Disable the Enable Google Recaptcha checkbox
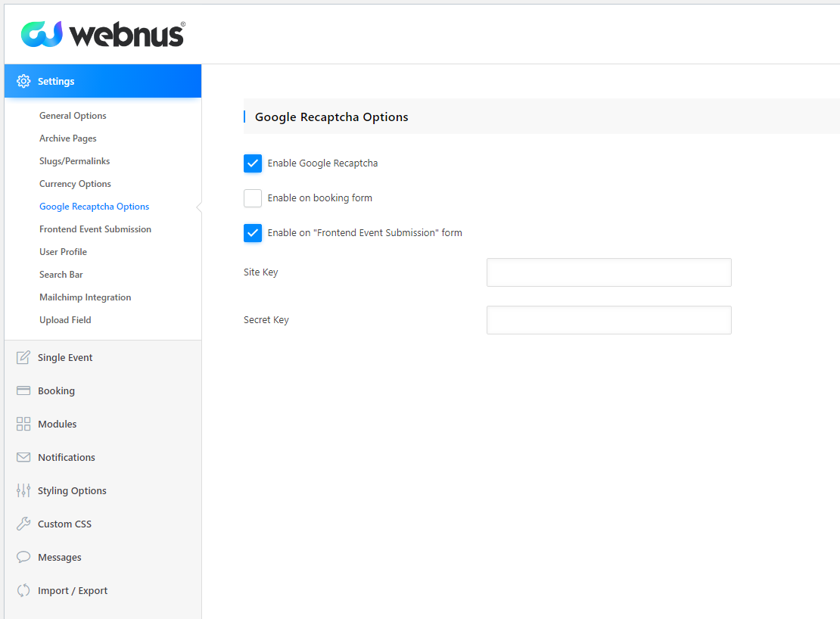 253,163
